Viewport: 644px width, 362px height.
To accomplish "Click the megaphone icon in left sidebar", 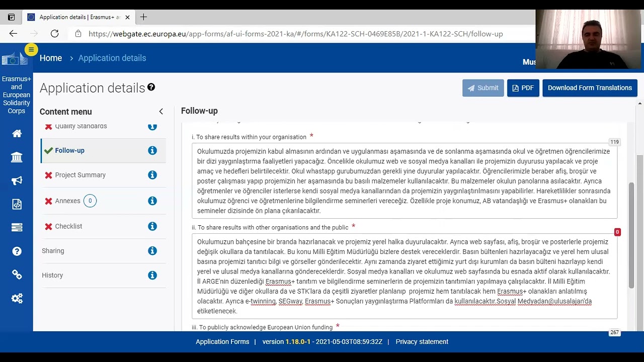I will click(17, 180).
